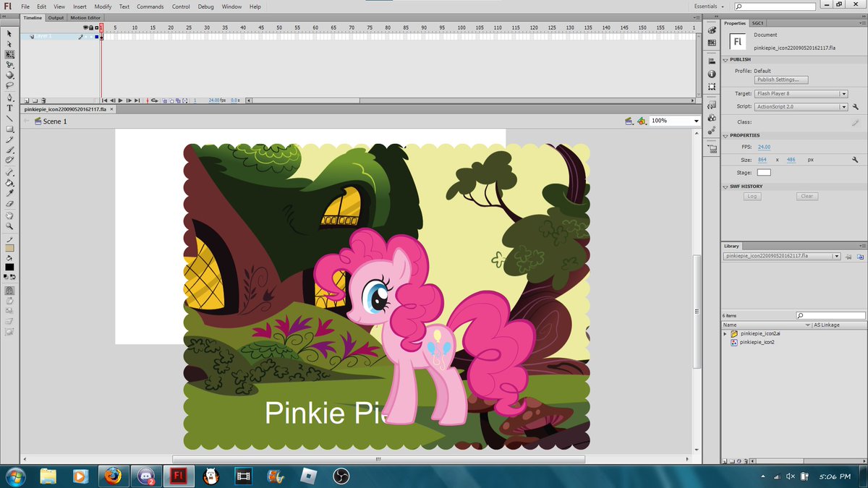
Task: Click New Library Panel icon
Action: (x=860, y=256)
